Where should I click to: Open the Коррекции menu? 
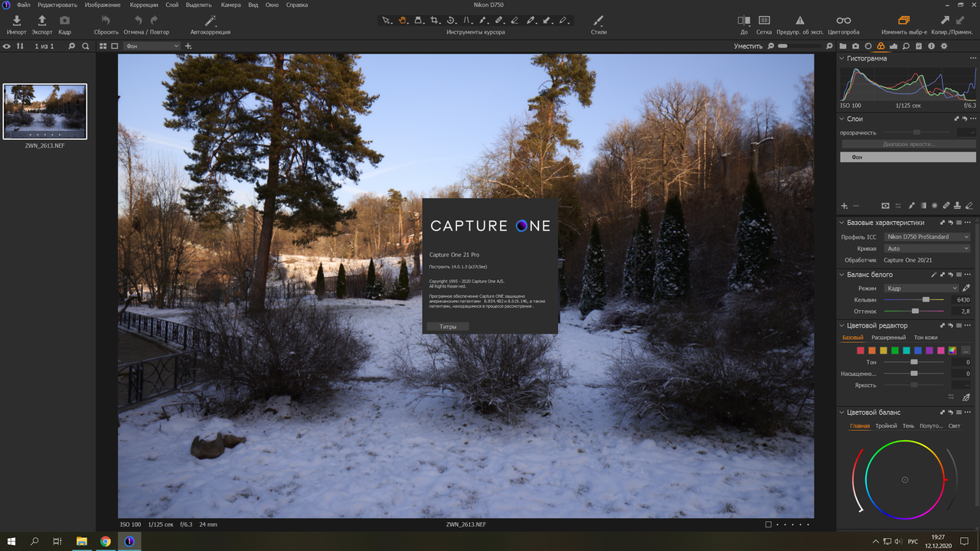click(144, 5)
